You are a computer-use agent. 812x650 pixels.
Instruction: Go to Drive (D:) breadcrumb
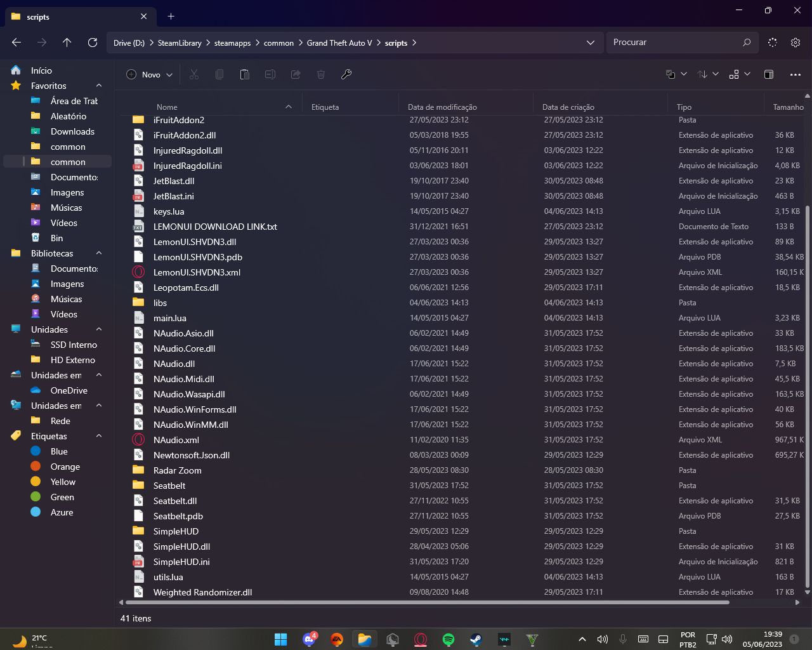click(129, 43)
